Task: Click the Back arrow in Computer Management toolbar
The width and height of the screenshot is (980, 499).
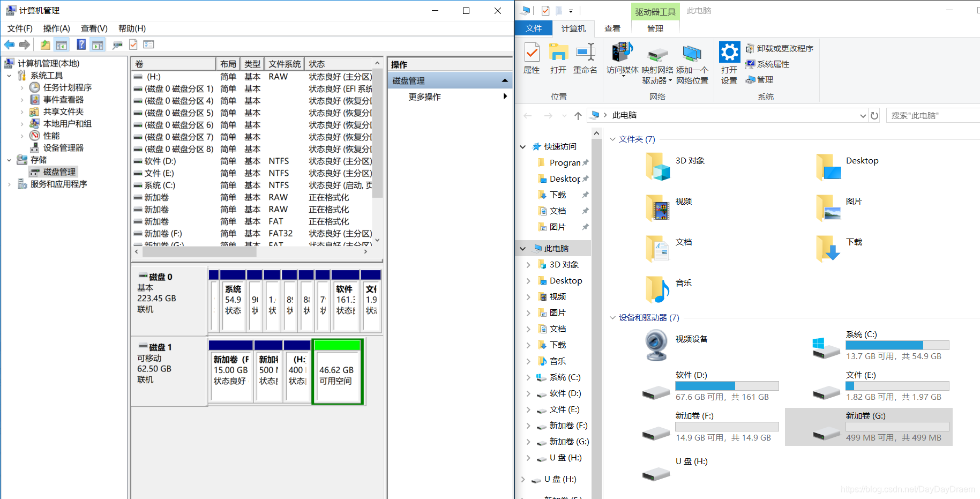Action: coord(9,44)
